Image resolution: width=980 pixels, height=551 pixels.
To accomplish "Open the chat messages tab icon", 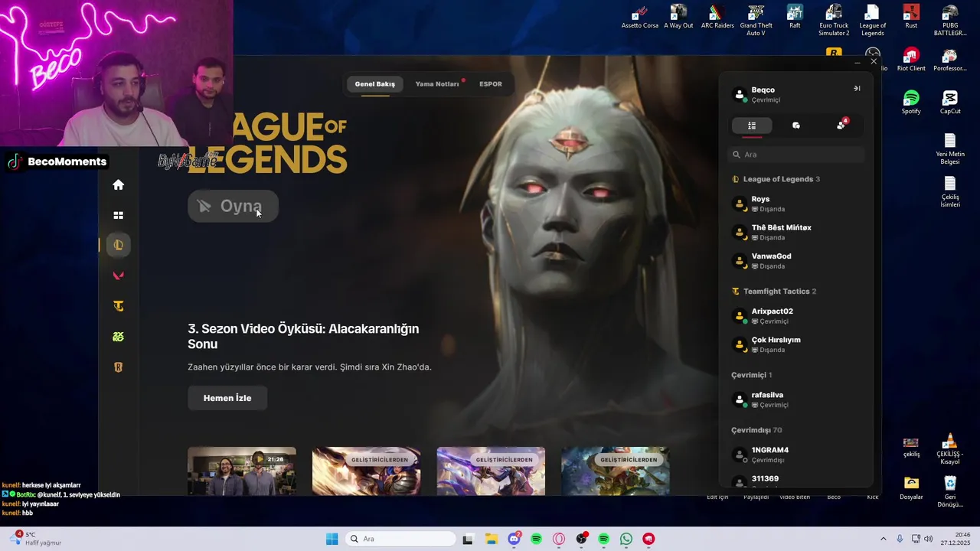I will 796,126.
